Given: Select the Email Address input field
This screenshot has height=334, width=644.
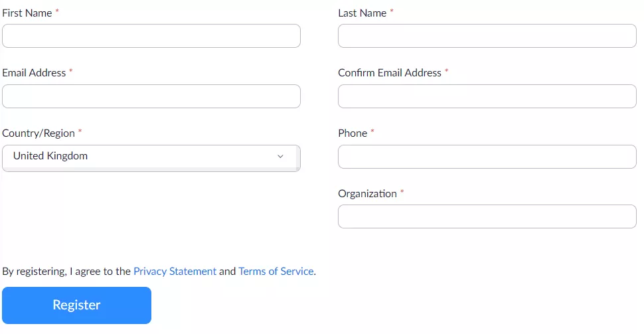Looking at the screenshot, I should coord(151,96).
